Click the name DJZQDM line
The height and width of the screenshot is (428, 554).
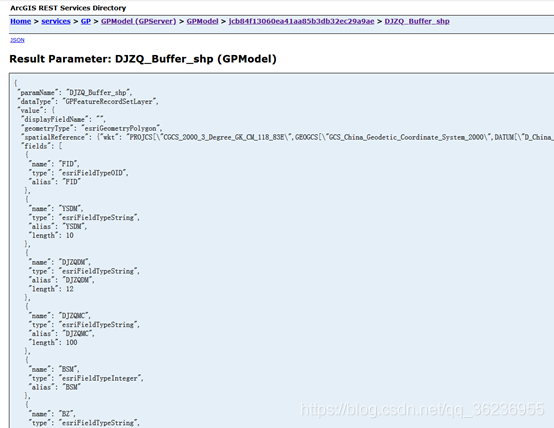[x=60, y=262]
